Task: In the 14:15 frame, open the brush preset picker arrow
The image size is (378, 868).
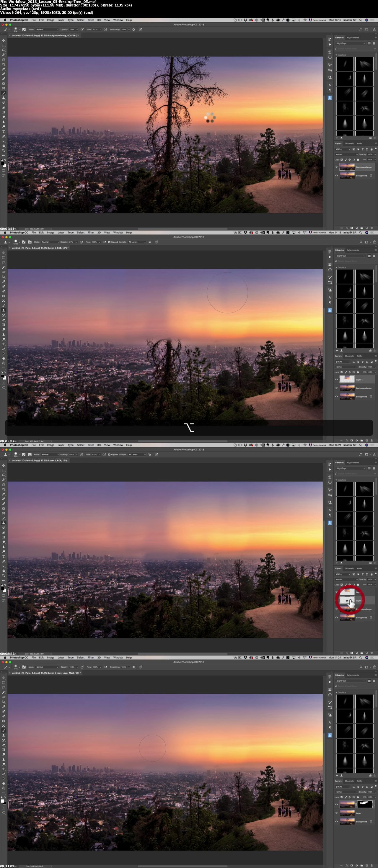Action: click(x=19, y=30)
